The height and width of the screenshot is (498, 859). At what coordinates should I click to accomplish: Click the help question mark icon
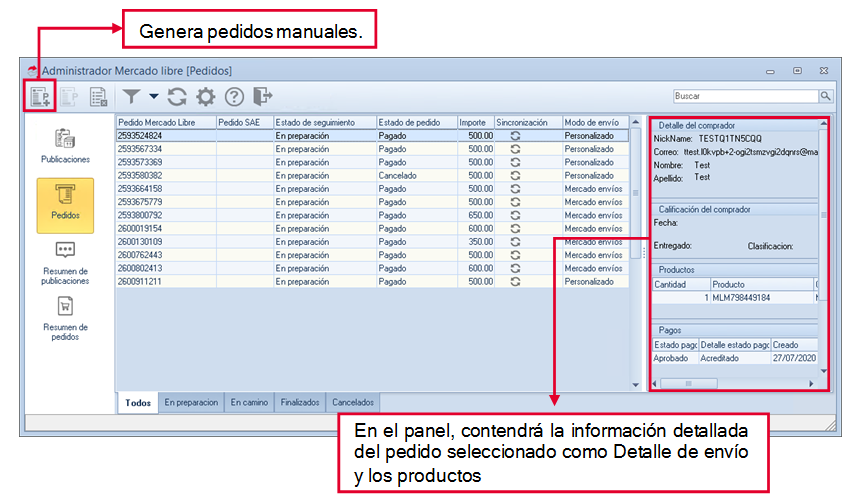pos(234,96)
